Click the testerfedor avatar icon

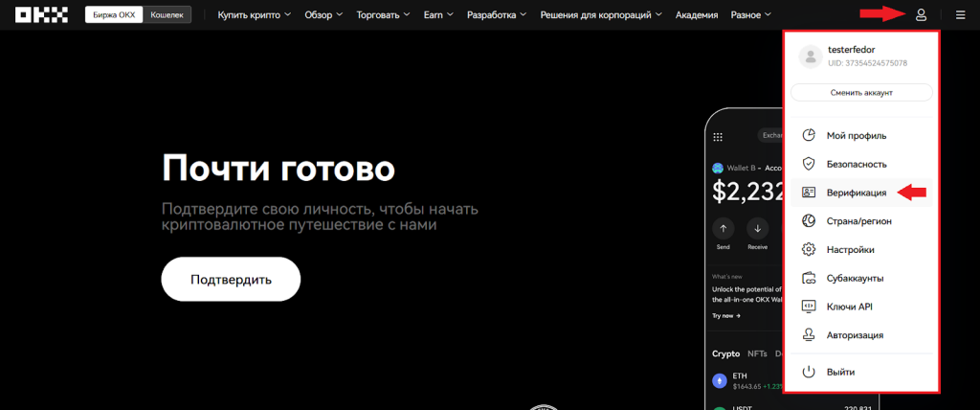pos(811,57)
